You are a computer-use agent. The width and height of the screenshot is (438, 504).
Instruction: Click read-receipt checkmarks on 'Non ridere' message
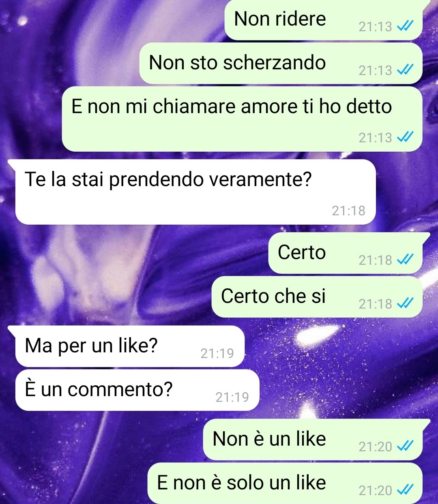[405, 26]
